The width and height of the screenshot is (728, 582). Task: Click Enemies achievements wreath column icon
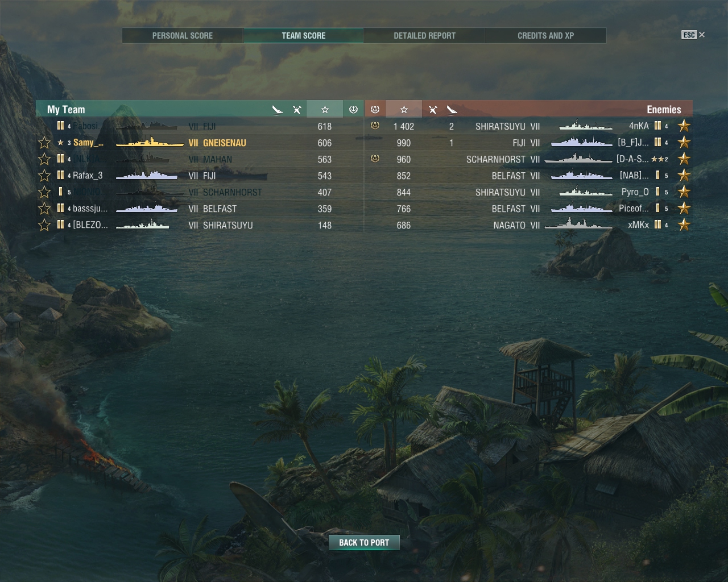pos(375,109)
